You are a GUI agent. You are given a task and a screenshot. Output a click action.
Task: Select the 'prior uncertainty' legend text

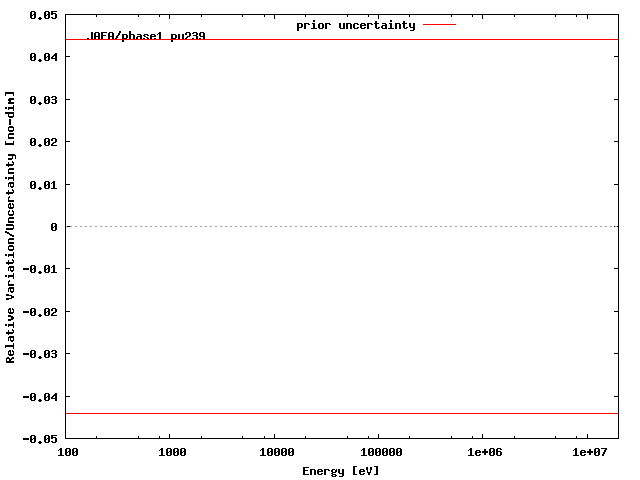(x=355, y=25)
